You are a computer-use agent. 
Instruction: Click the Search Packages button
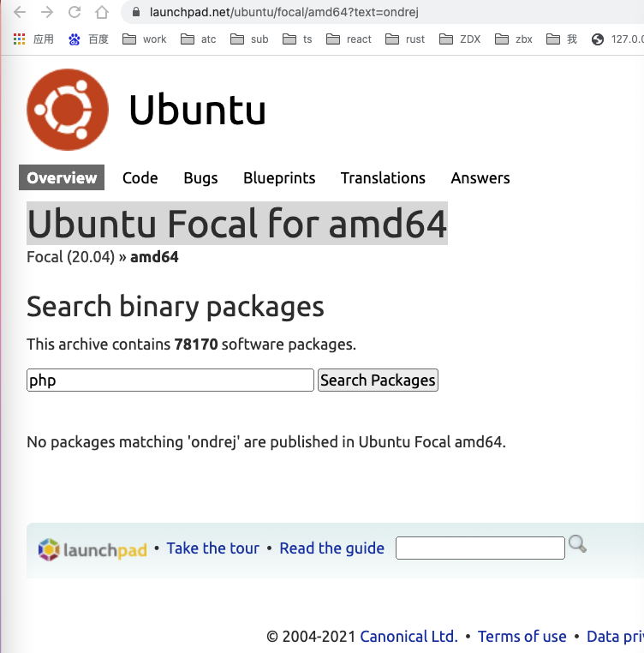point(378,380)
